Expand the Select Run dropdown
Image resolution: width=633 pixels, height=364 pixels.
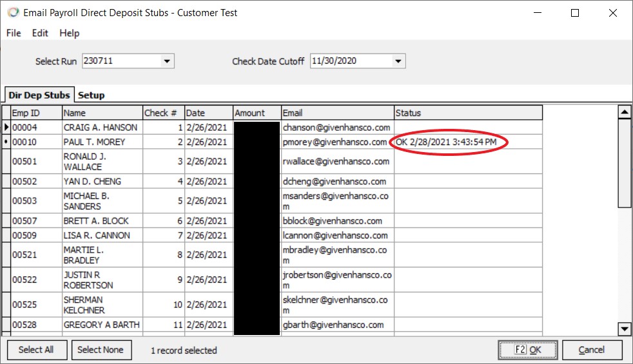pos(167,61)
